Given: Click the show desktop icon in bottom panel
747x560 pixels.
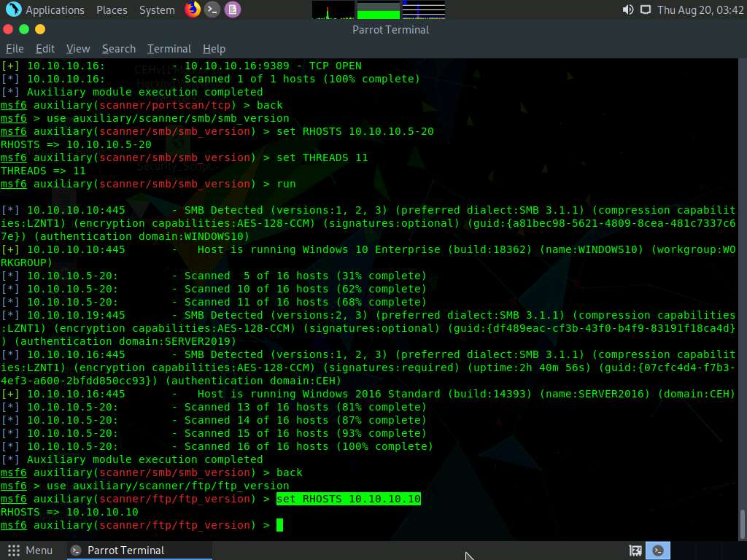Looking at the screenshot, I should pos(635,551).
